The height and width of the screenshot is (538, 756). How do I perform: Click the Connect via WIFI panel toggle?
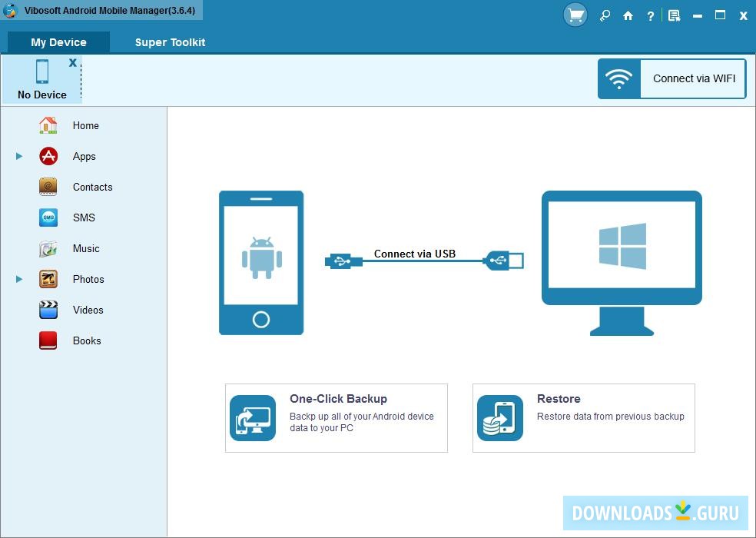coord(671,78)
